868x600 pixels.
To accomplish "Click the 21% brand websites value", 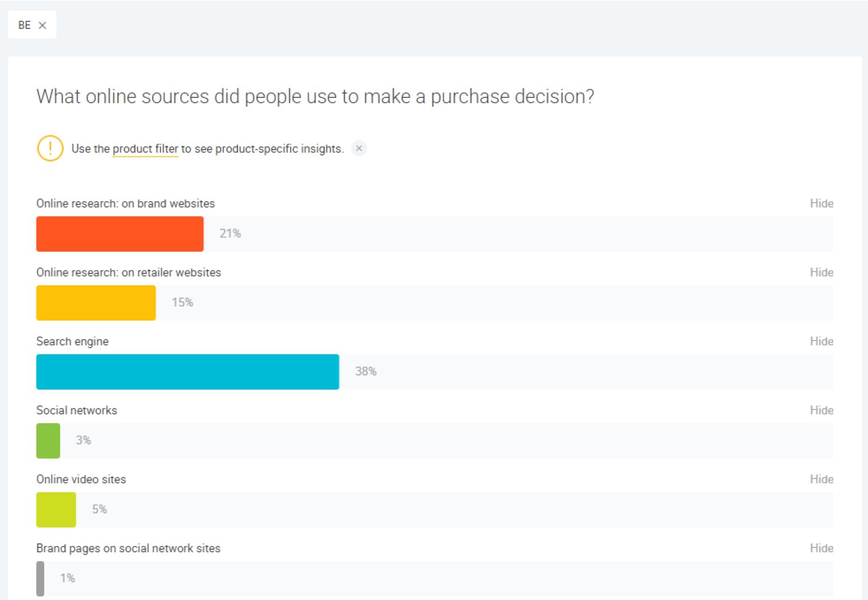I will tap(230, 233).
